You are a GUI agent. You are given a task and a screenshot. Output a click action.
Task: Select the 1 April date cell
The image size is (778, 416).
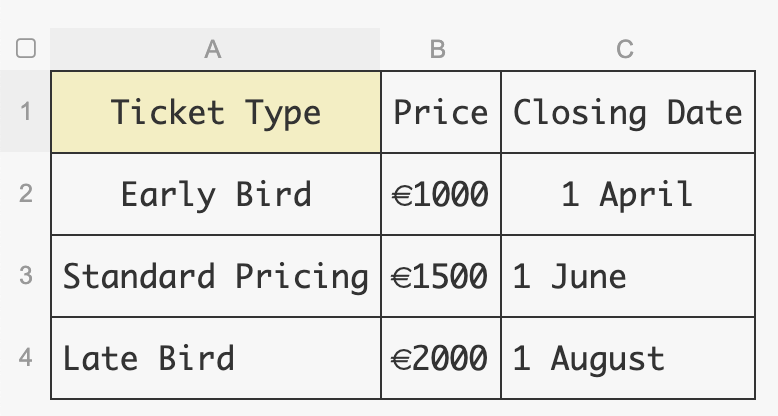[x=627, y=194]
